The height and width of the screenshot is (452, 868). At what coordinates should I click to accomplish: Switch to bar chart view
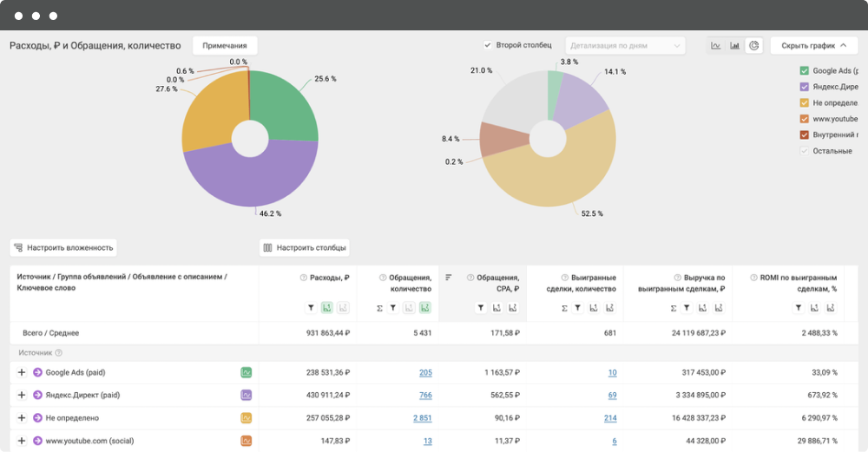pos(735,45)
